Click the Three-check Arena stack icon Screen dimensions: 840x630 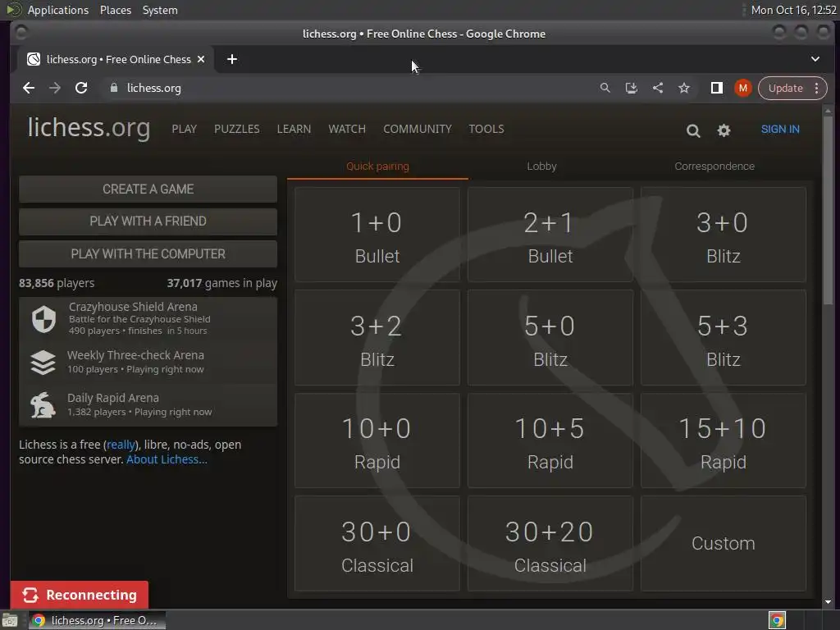43,363
